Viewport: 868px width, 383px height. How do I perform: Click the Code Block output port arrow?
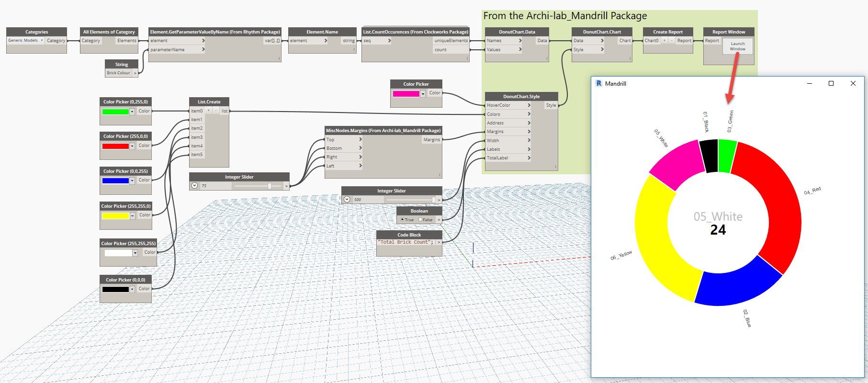coord(439,242)
